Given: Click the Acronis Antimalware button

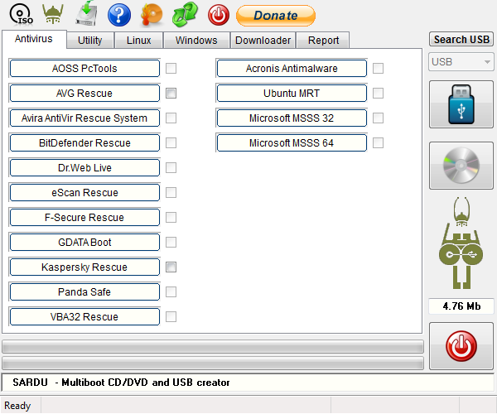Looking at the screenshot, I should click(x=292, y=68).
